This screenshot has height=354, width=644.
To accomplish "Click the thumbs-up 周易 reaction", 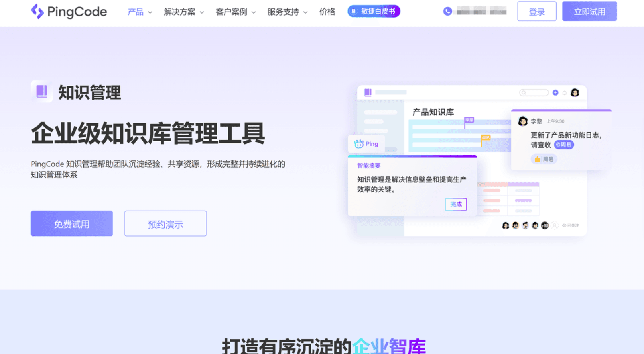I will [544, 159].
